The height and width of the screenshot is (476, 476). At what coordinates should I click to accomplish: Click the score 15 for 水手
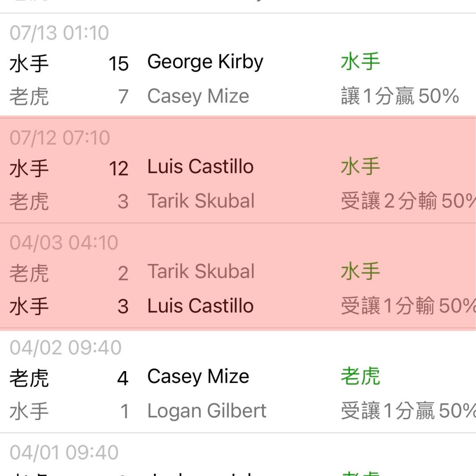coord(118,64)
